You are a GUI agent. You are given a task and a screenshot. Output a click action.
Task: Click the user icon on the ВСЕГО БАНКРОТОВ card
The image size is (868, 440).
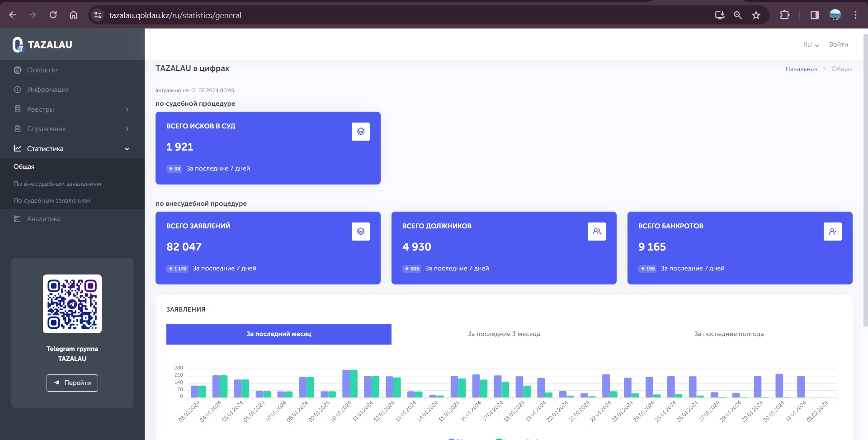tap(832, 232)
